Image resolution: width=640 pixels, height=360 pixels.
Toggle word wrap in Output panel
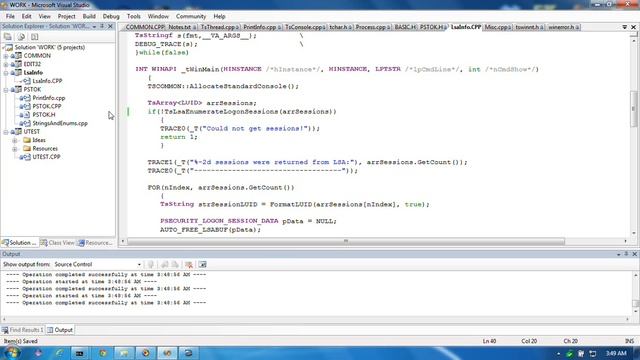click(202, 264)
